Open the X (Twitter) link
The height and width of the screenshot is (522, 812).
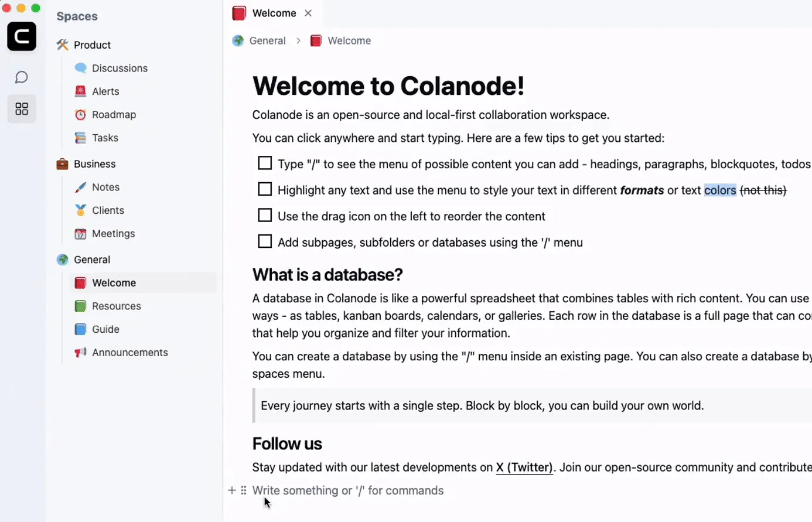point(524,468)
